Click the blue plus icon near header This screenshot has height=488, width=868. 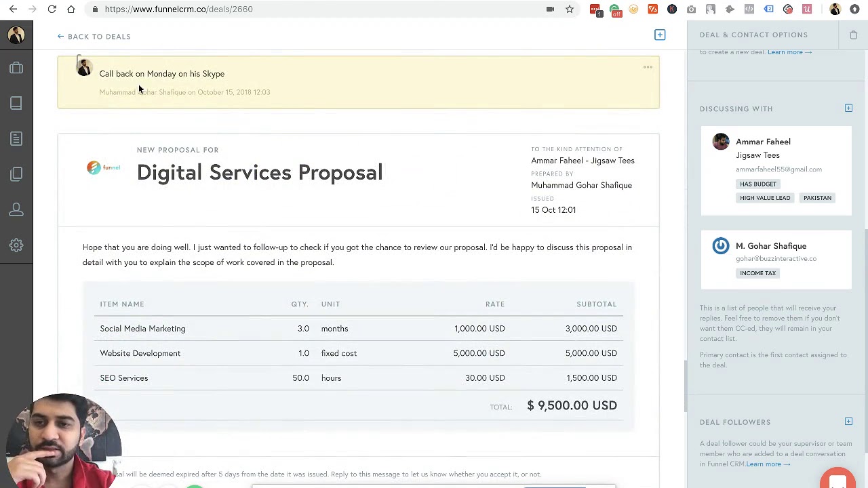[x=660, y=35]
